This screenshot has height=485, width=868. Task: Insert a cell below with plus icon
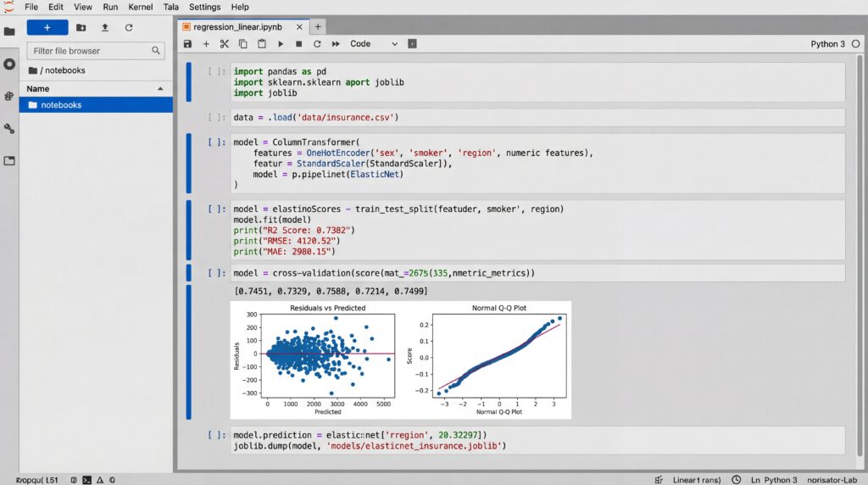pos(206,44)
